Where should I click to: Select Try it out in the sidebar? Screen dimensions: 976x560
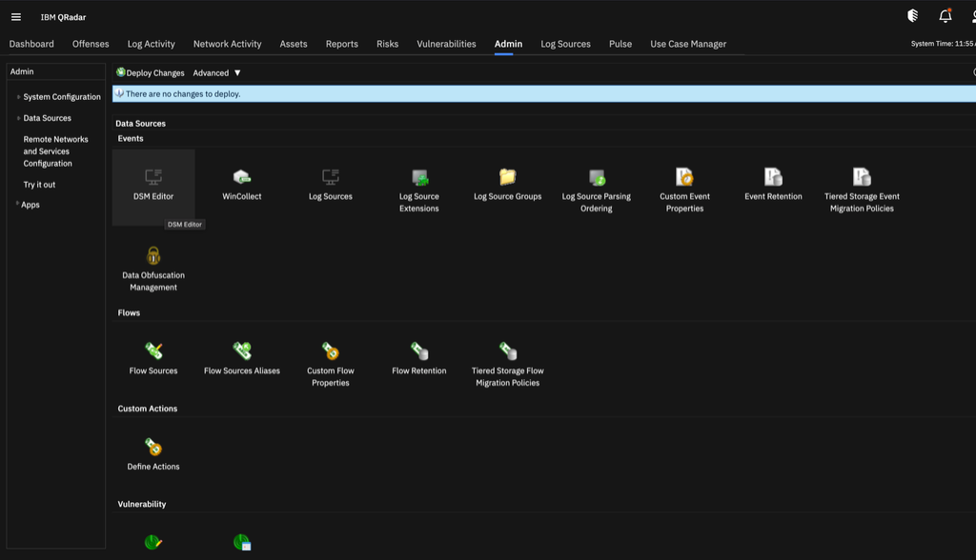(39, 185)
